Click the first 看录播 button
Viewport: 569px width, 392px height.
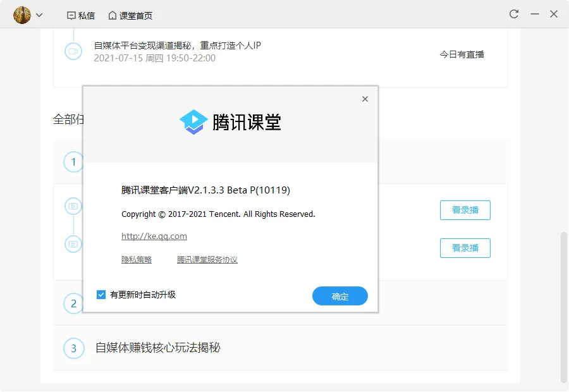[x=465, y=210]
